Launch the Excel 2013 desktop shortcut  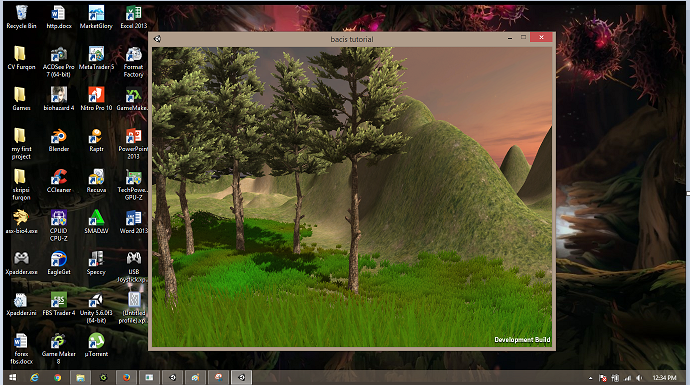coord(133,18)
